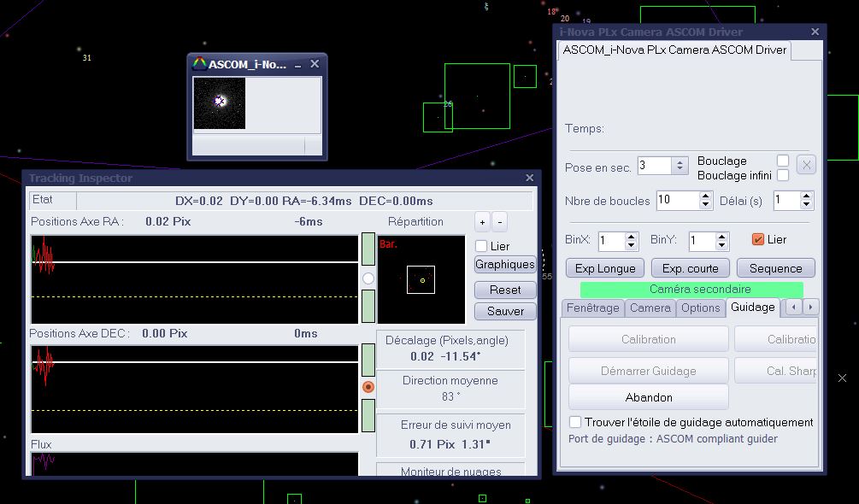Open the Options tab
This screenshot has width=859, height=504.
pyautogui.click(x=700, y=308)
